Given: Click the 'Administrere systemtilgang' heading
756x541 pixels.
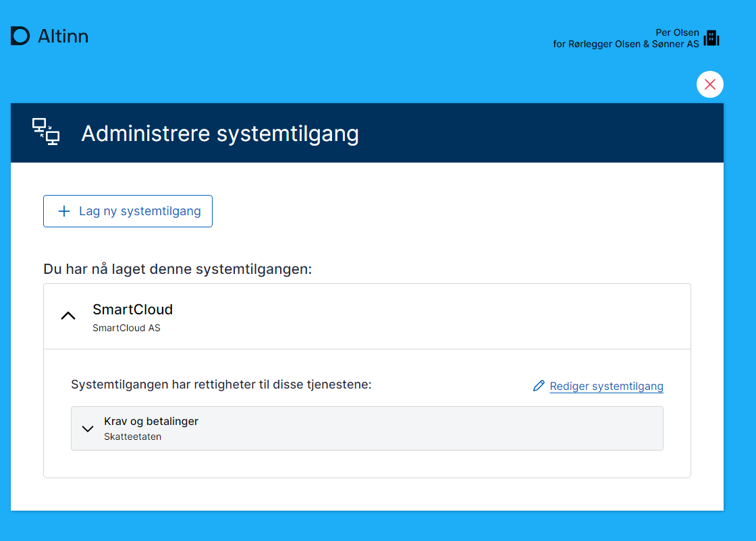Looking at the screenshot, I should pos(220,134).
